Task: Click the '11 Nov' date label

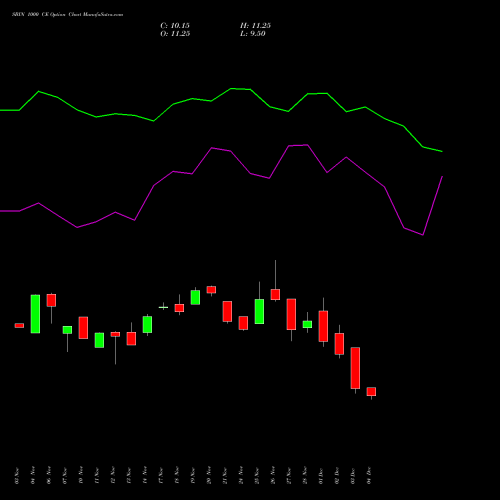Action: tap(97, 476)
